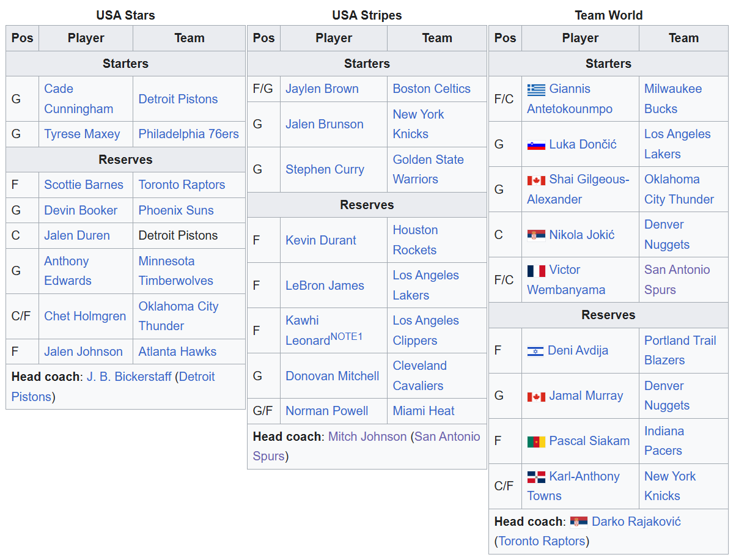Image resolution: width=736 pixels, height=560 pixels.
Task: Select the plain-text Detroit Pistons cell for Jalen Duren
Action: click(178, 235)
